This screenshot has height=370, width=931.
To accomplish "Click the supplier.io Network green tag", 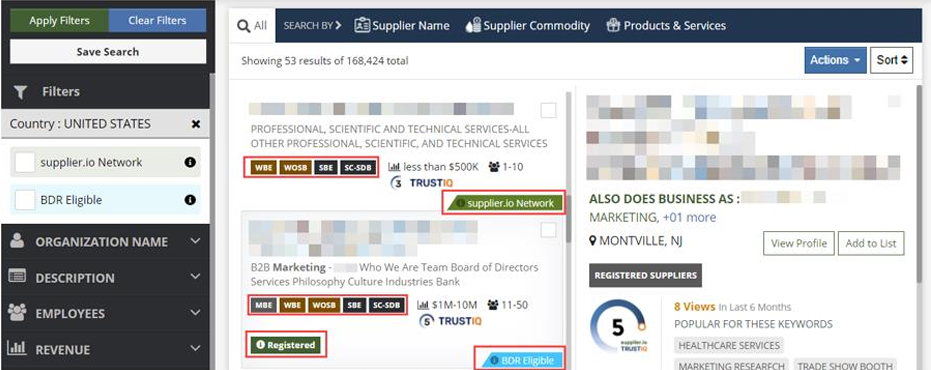I will click(504, 203).
